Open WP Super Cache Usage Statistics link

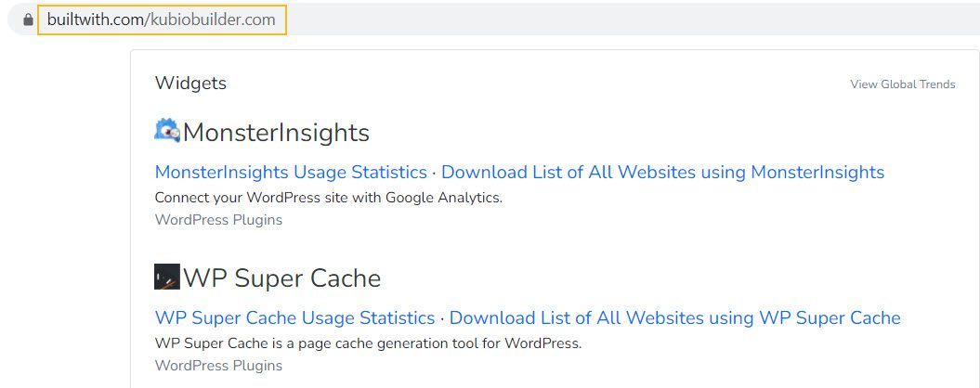pyautogui.click(x=294, y=317)
